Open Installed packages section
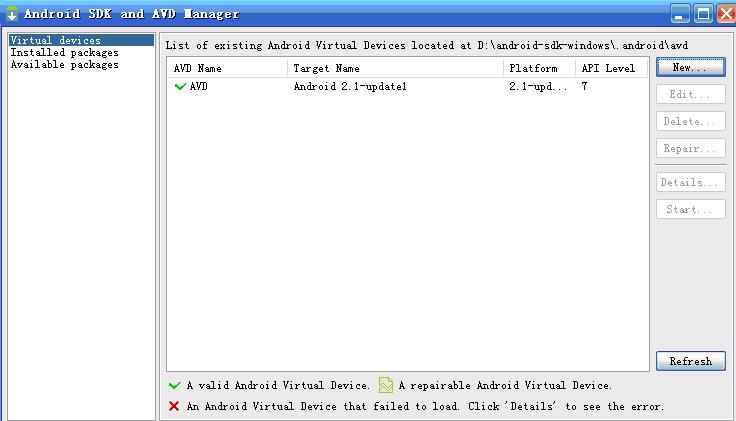736x421 pixels. tap(65, 53)
